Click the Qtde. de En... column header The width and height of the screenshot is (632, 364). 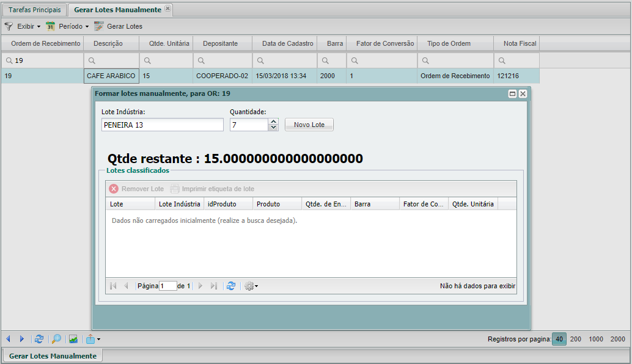pos(326,204)
